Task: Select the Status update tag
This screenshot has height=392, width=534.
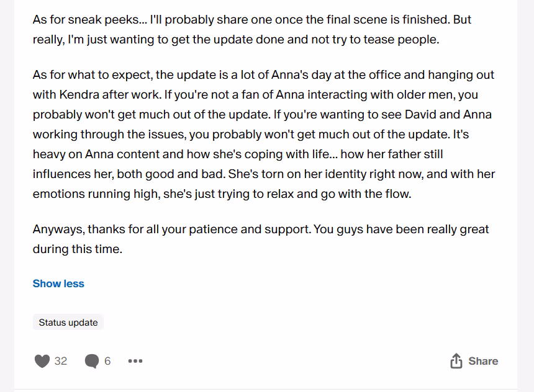Action: coord(68,323)
